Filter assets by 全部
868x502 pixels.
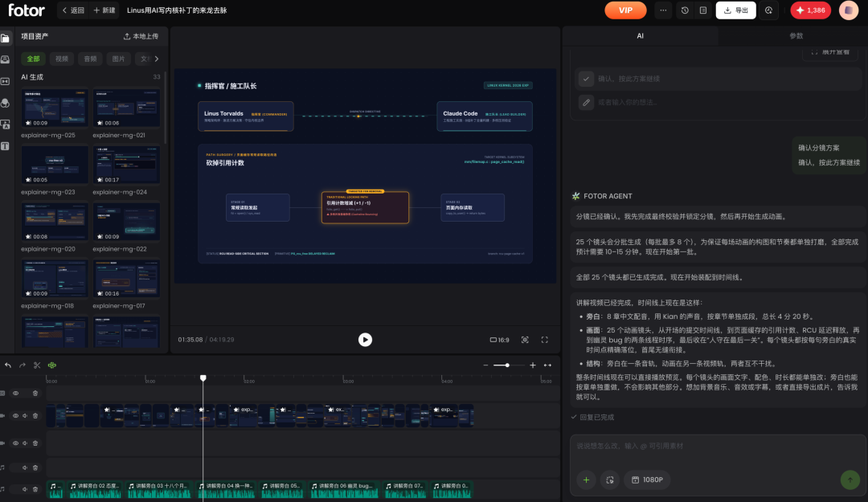[x=33, y=59]
